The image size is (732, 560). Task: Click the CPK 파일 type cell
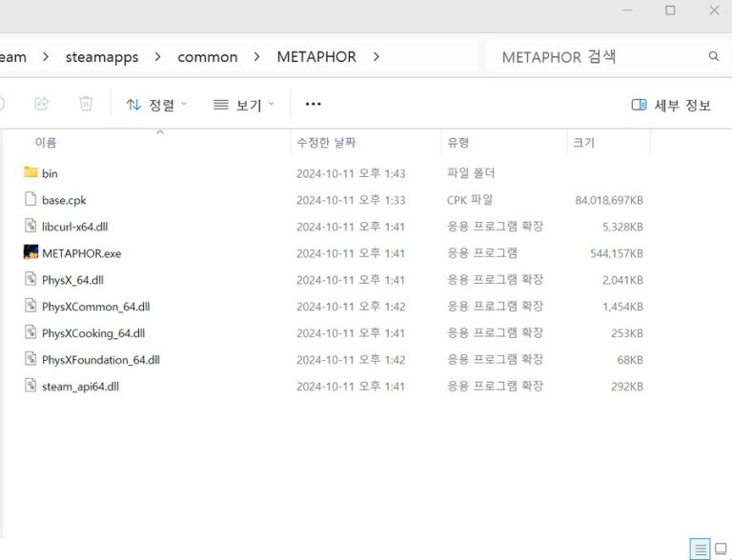(470, 200)
